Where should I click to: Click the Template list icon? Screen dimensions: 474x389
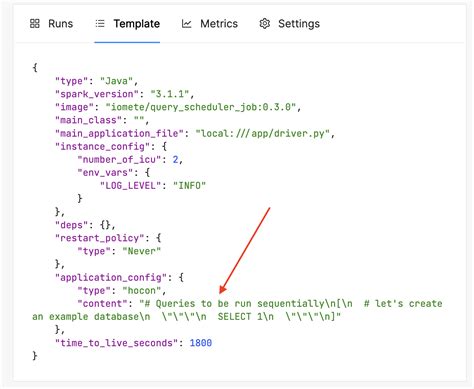pyautogui.click(x=100, y=24)
